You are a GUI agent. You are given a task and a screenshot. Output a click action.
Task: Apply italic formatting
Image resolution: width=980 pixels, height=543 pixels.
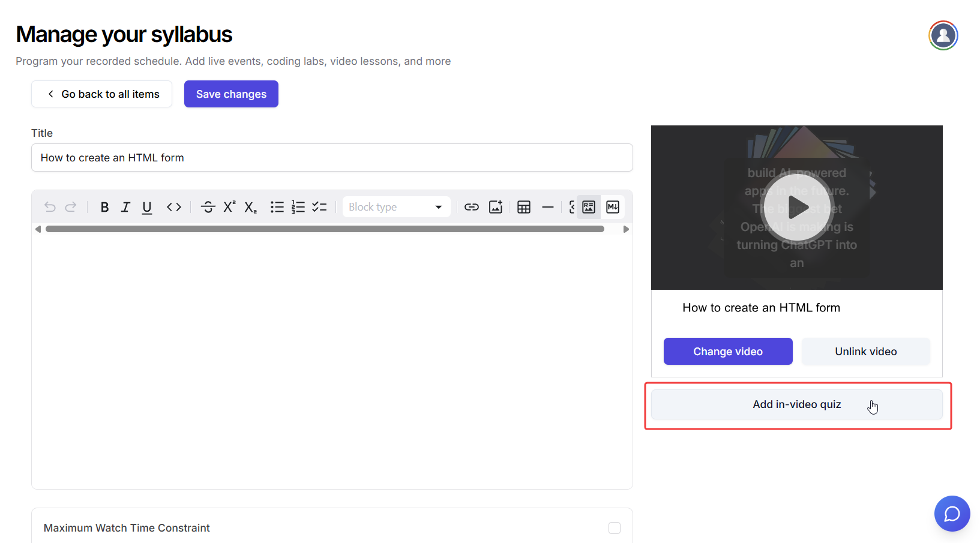pyautogui.click(x=125, y=207)
